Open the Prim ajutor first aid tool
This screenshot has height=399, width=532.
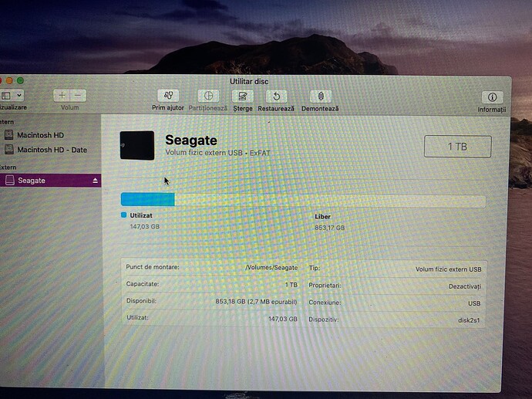168,96
